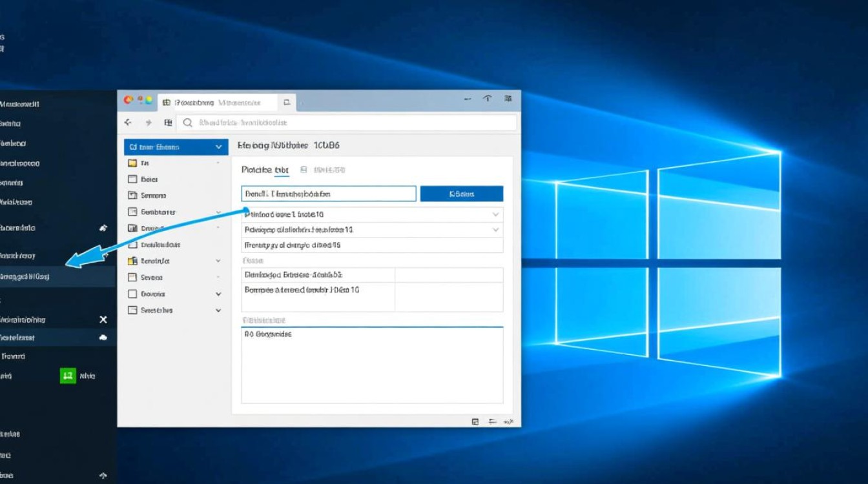Image resolution: width=868 pixels, height=484 pixels.
Task: Click the leftmost icon in window's bottom-right corner
Action: click(x=475, y=421)
